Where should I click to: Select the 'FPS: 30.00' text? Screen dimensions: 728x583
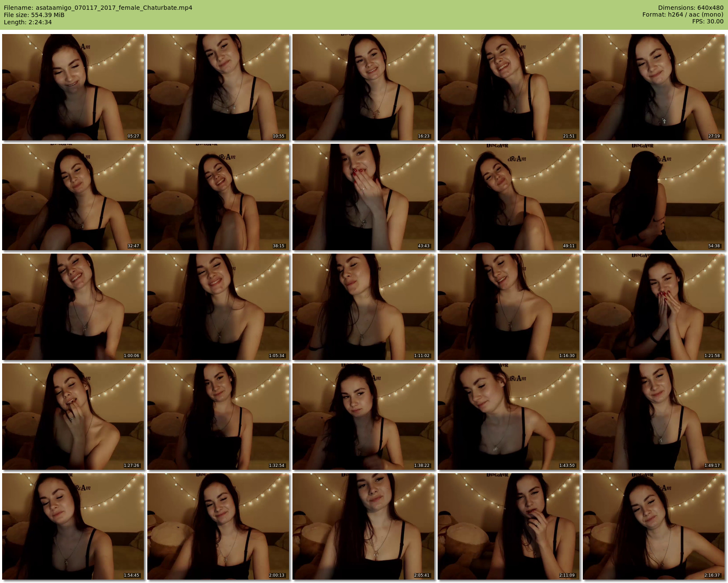coord(708,21)
